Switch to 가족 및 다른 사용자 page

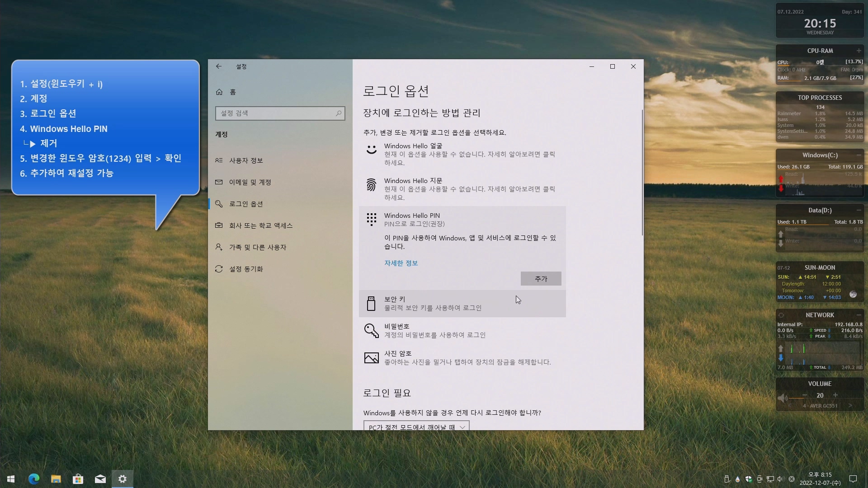257,247
